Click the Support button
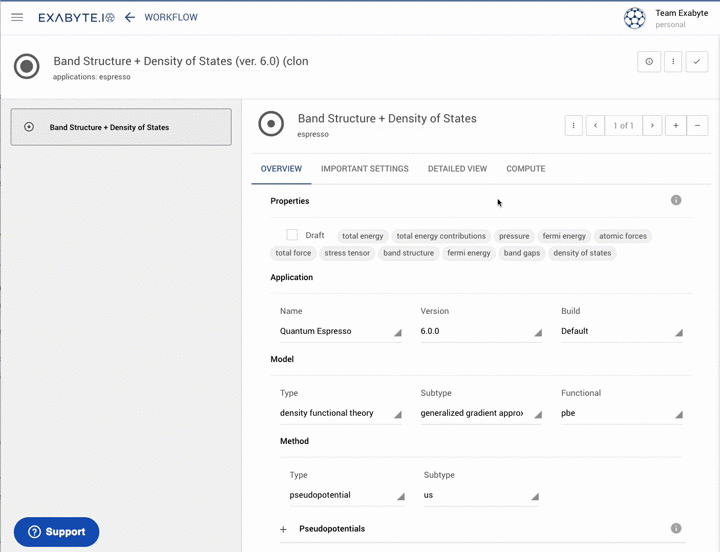 coord(56,532)
